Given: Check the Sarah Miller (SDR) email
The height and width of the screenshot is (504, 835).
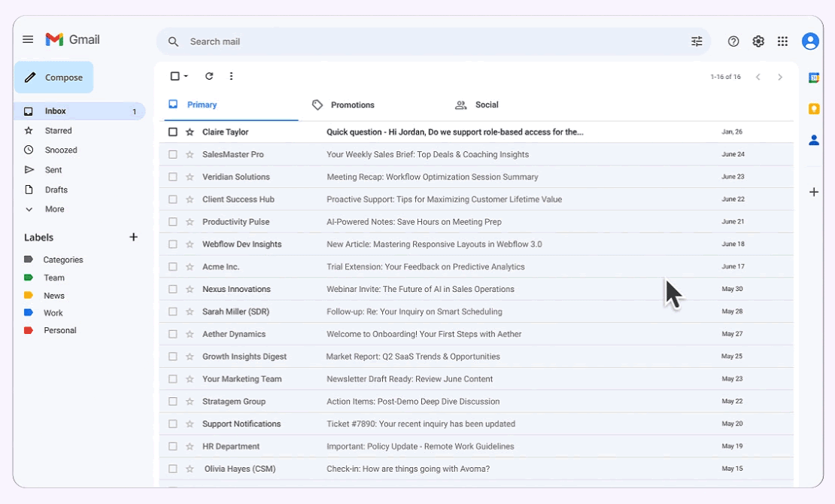Looking at the screenshot, I should [x=172, y=311].
